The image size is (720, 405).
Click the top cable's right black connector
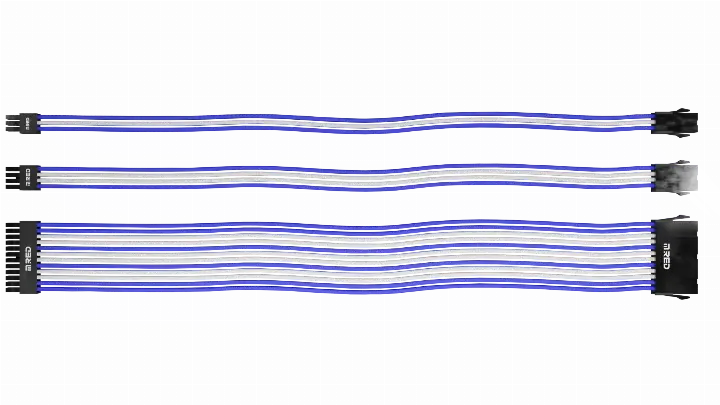[672, 130]
